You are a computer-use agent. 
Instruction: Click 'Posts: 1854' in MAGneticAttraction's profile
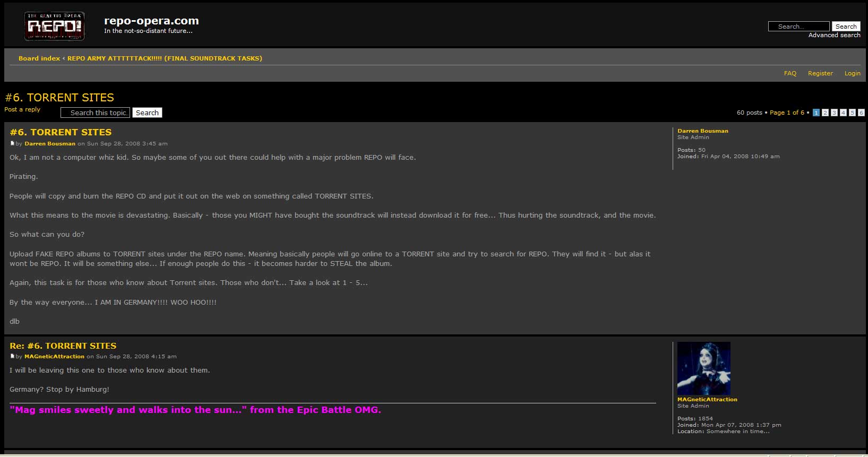(x=695, y=419)
